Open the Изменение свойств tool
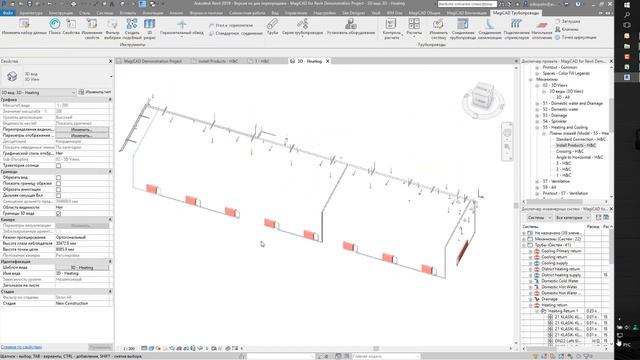The image size is (640, 360). pyautogui.click(x=92, y=29)
